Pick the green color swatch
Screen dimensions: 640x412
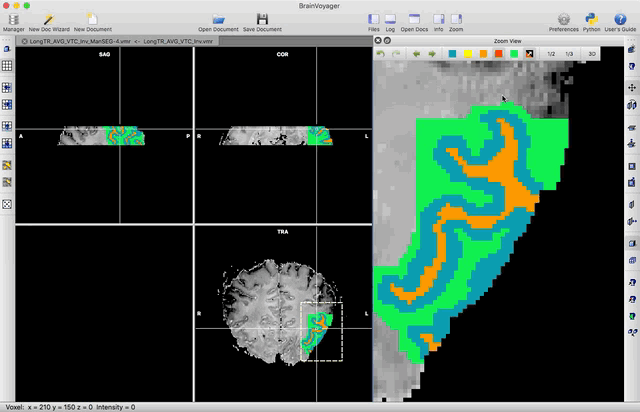tap(513, 53)
